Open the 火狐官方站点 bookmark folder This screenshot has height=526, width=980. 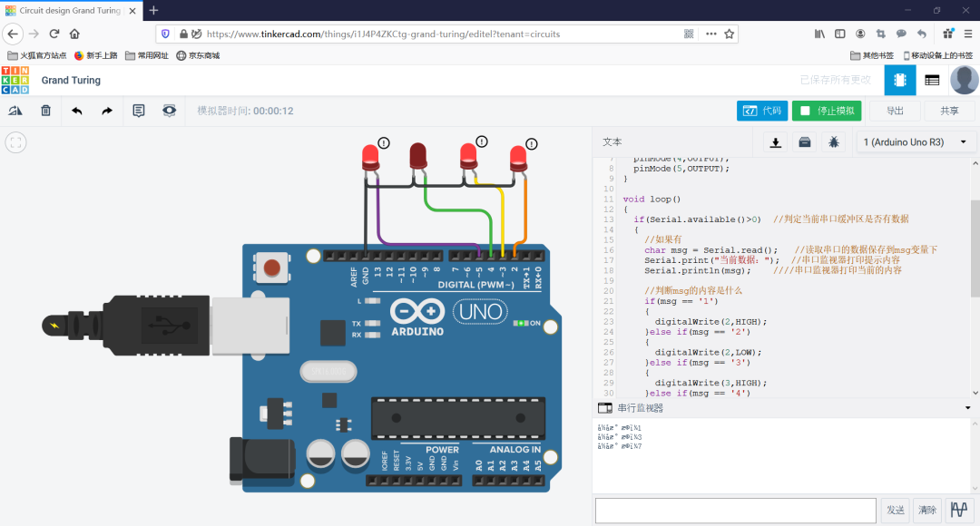[37, 55]
